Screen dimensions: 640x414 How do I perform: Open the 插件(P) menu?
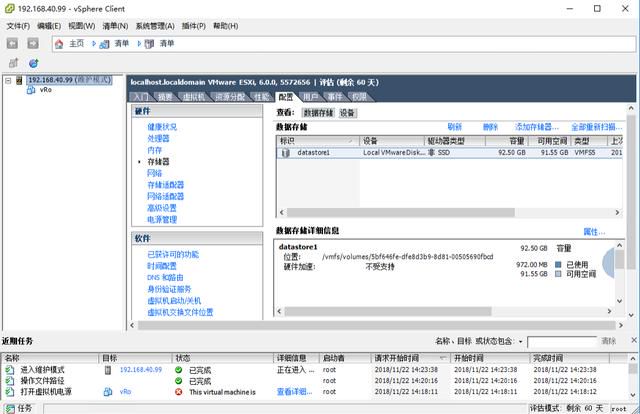193,26
